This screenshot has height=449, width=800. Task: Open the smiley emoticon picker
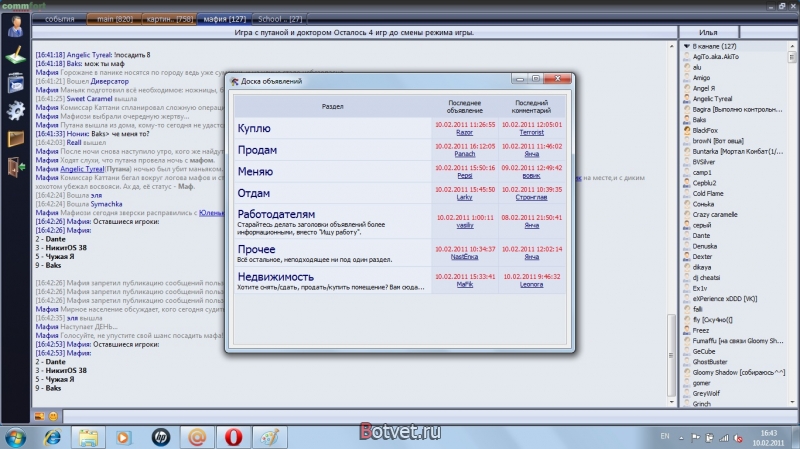53,416
